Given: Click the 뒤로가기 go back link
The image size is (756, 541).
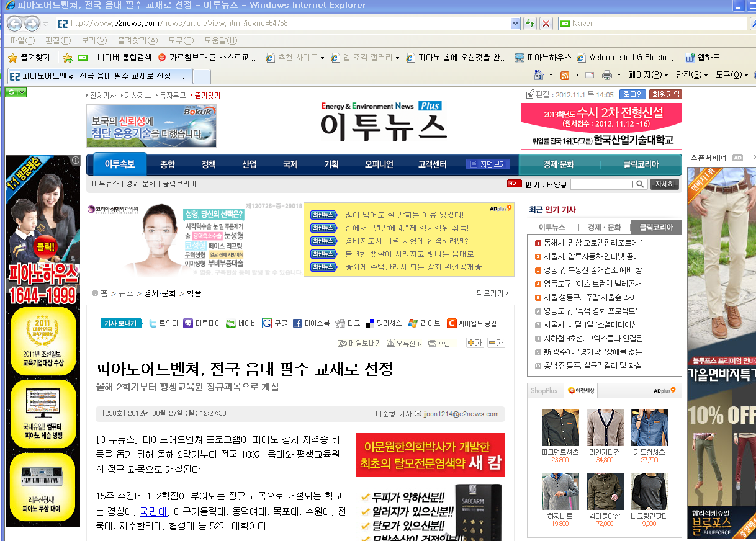Looking at the screenshot, I should [x=493, y=293].
